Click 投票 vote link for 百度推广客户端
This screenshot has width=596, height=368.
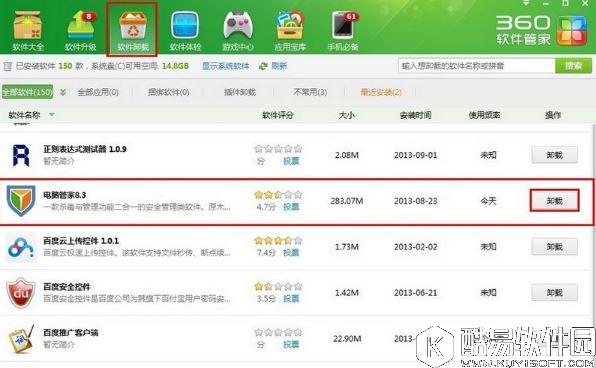point(291,344)
